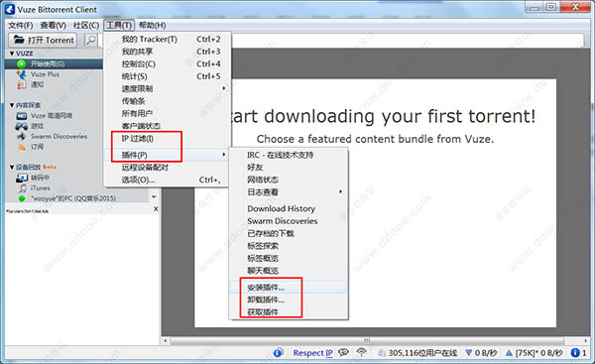
Task: Choose Swarm Discoveries in plugin submenu
Action: pos(289,221)
